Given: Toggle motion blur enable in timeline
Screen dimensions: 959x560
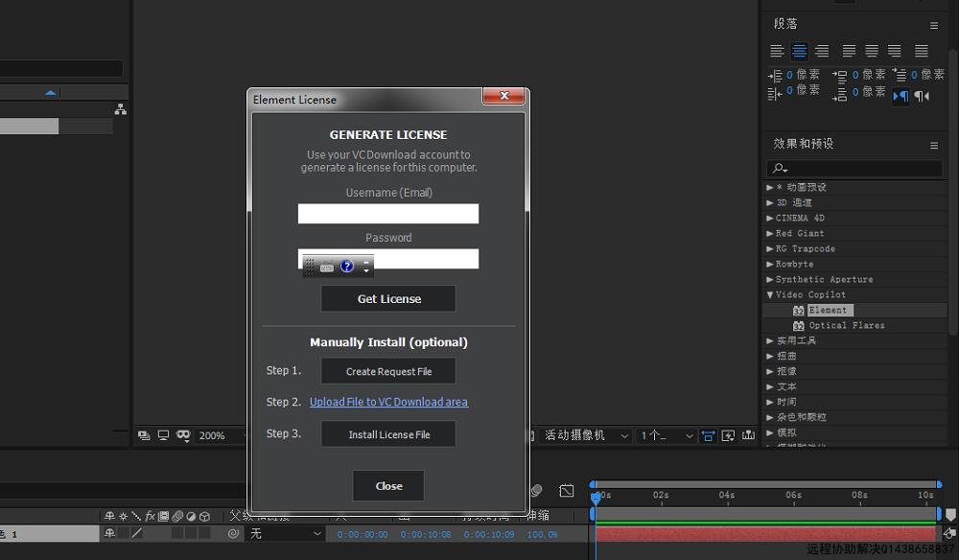Looking at the screenshot, I should (x=536, y=490).
